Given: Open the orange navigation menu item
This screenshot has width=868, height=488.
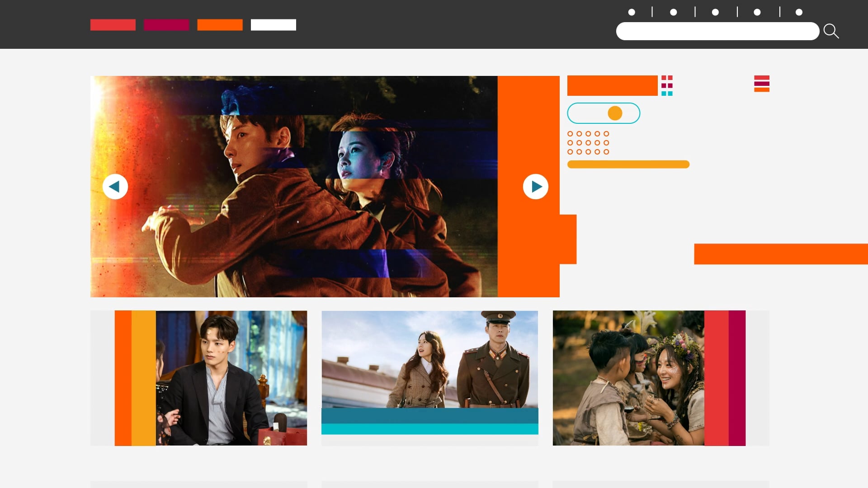Looking at the screenshot, I should coord(220,25).
